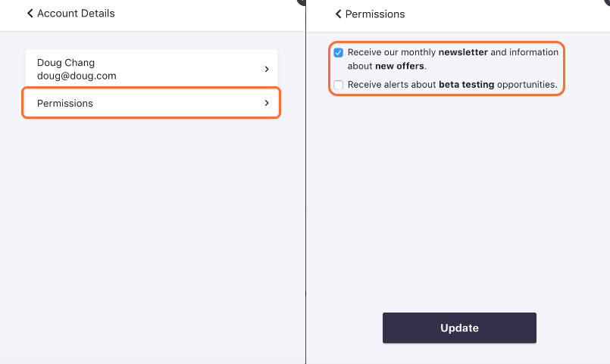Viewport: 610px width, 364px height.
Task: Expand the Doug Chang row chevron
Action: point(267,69)
